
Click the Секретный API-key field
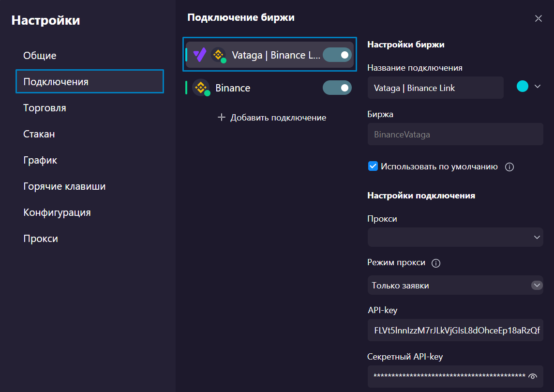click(x=455, y=376)
